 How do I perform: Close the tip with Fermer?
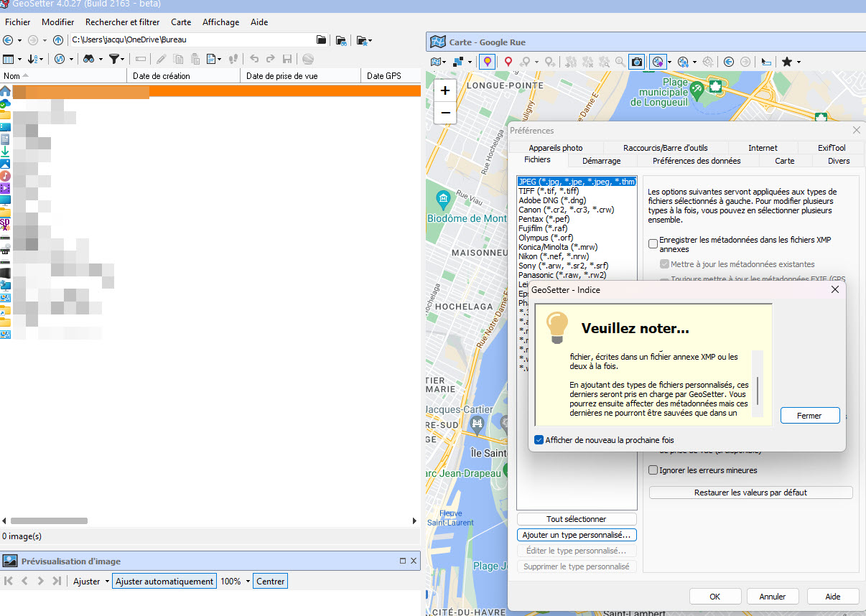(x=809, y=416)
